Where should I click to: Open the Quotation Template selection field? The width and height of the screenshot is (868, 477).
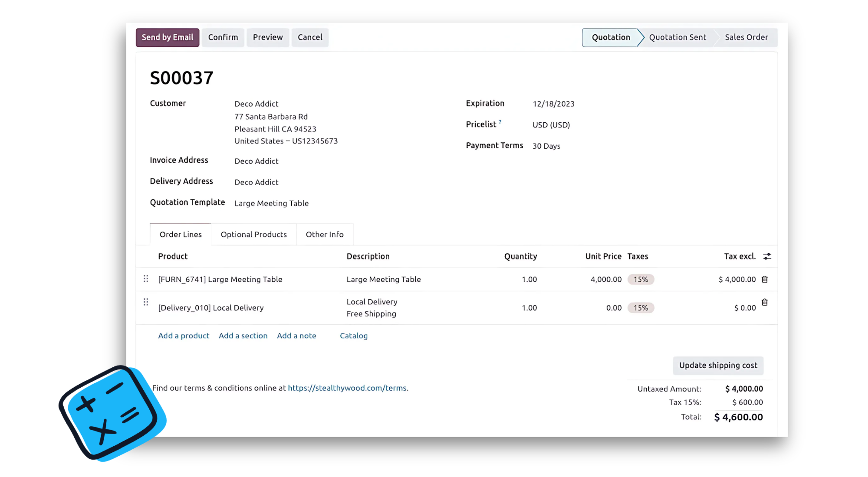(271, 203)
